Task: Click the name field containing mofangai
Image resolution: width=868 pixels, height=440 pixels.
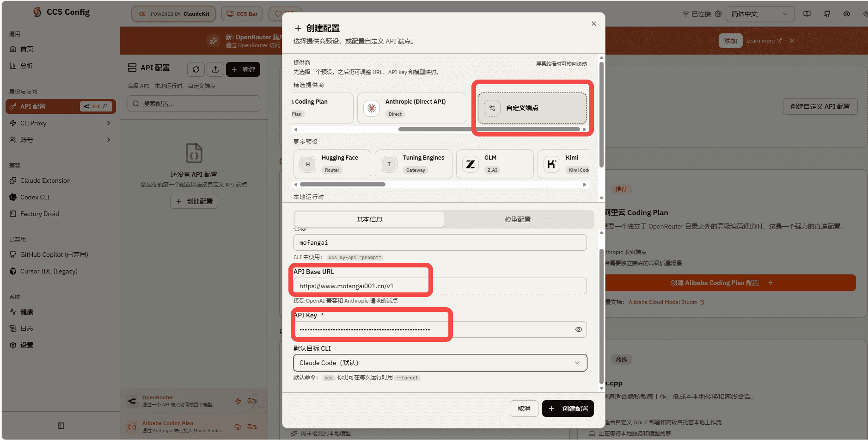Action: [440, 242]
